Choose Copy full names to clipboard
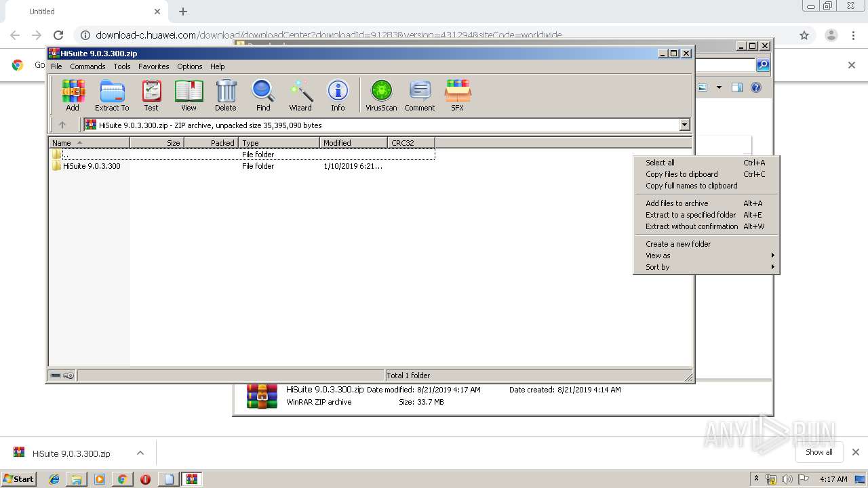The width and height of the screenshot is (868, 488). (706, 186)
